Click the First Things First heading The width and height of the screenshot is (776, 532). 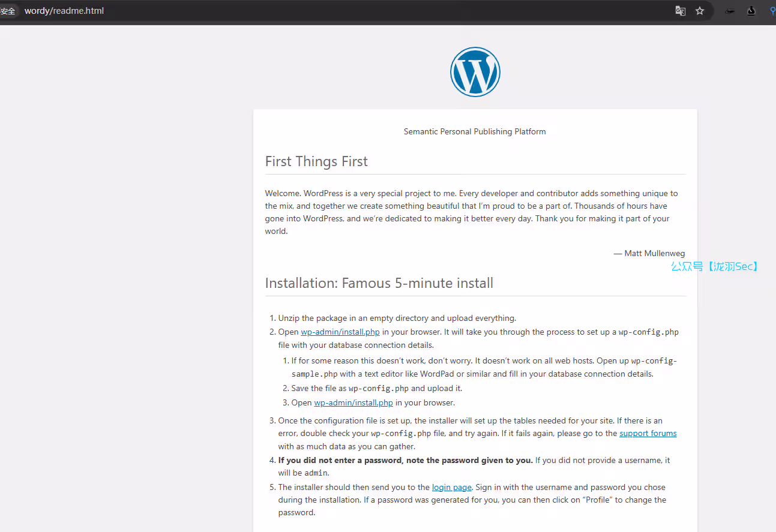click(x=316, y=161)
